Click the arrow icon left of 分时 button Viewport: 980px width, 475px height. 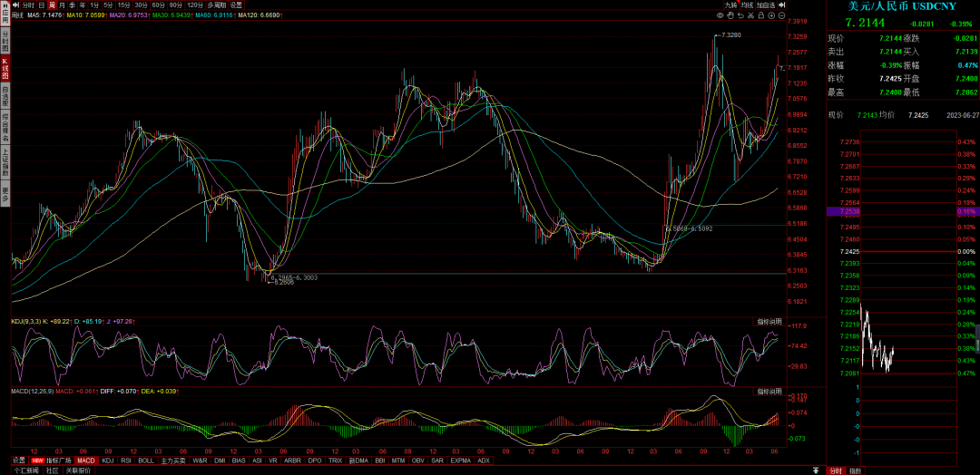click(15, 5)
